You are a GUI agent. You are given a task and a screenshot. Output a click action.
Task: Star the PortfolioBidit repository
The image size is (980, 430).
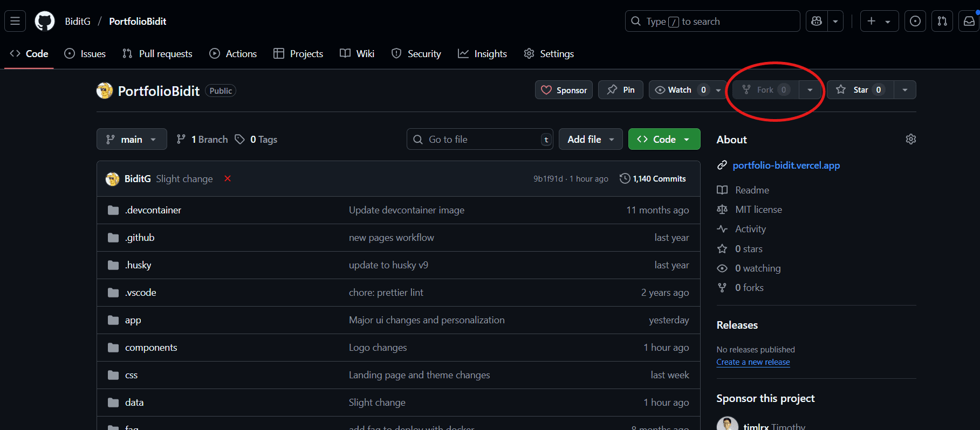[860, 90]
